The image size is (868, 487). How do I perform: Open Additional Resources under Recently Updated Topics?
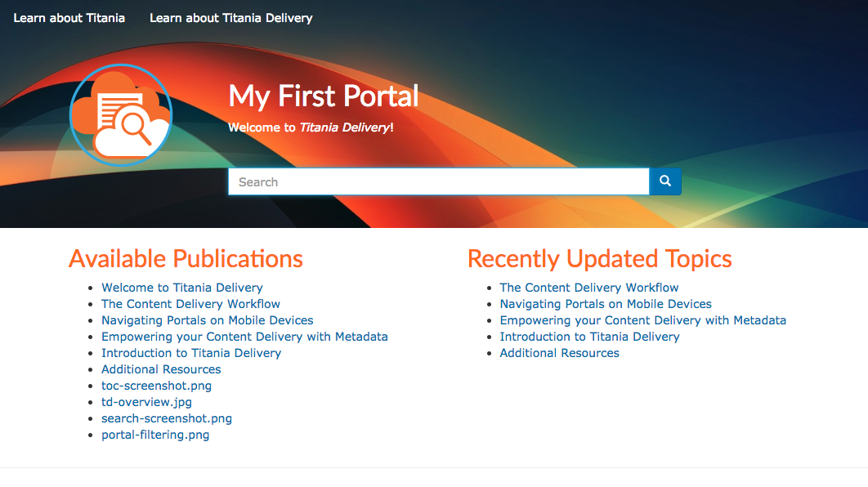tap(560, 353)
